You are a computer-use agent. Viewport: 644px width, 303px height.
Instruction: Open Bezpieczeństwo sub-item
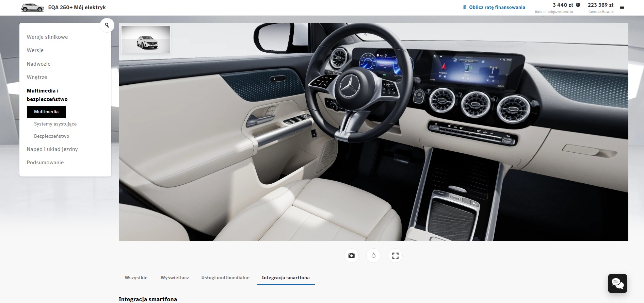(51, 136)
